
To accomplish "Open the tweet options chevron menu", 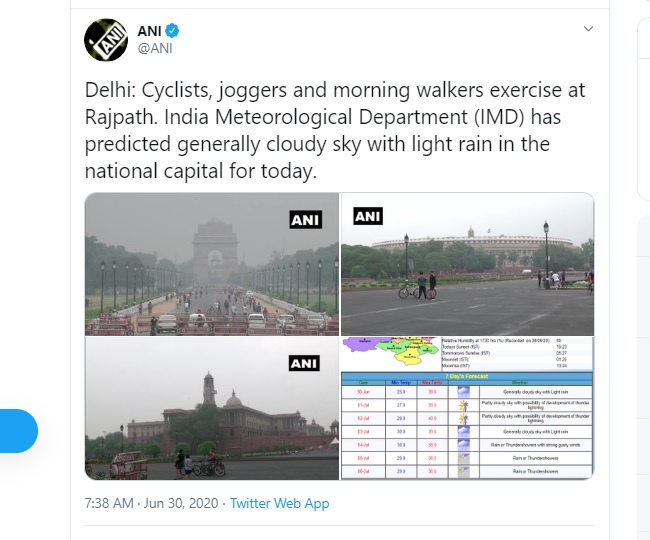I will point(589,30).
